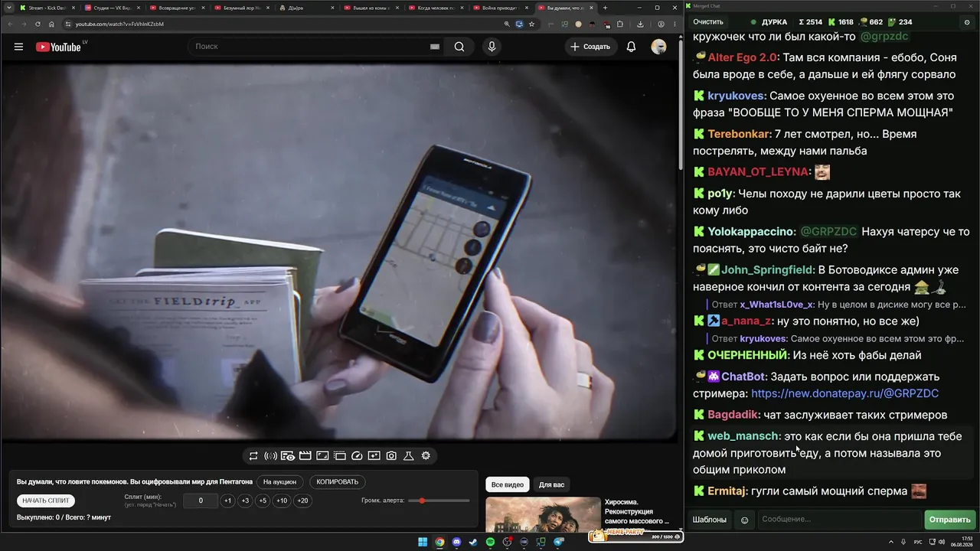Screen dimensions: 980x551
Task: Click username Terebonkar in chat
Action: [x=739, y=134]
